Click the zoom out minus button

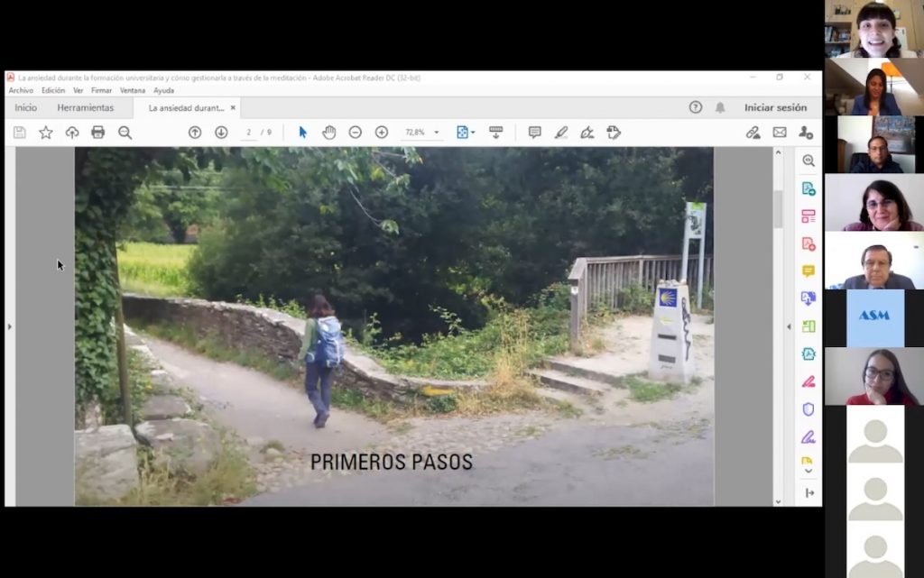pyautogui.click(x=356, y=133)
